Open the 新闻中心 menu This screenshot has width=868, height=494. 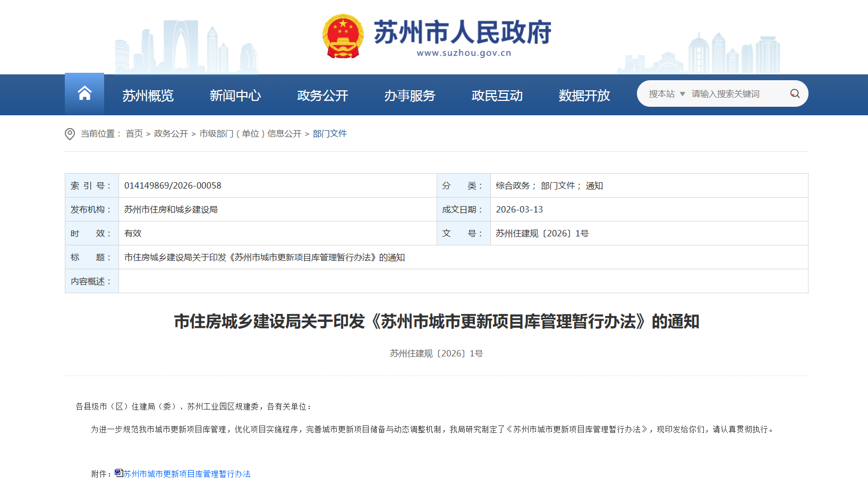click(235, 96)
